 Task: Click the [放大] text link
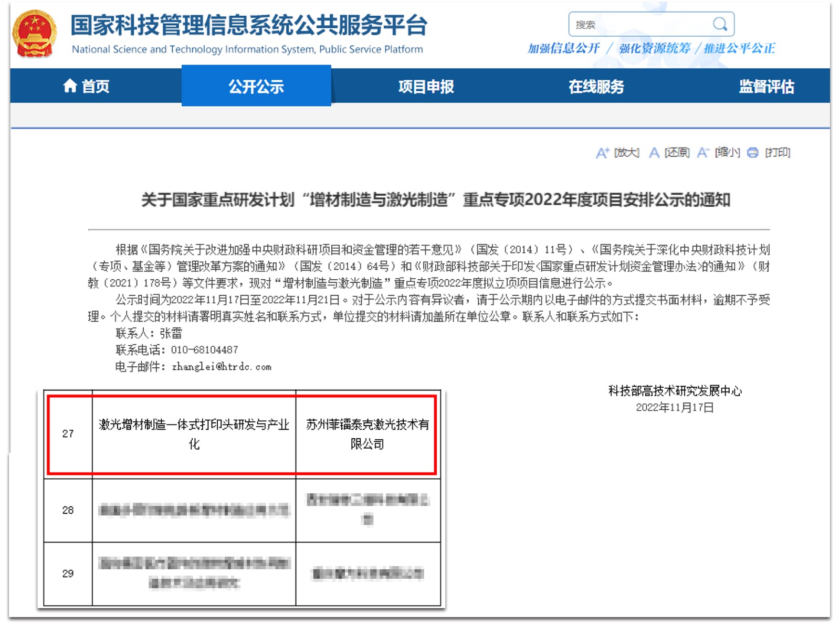(627, 153)
